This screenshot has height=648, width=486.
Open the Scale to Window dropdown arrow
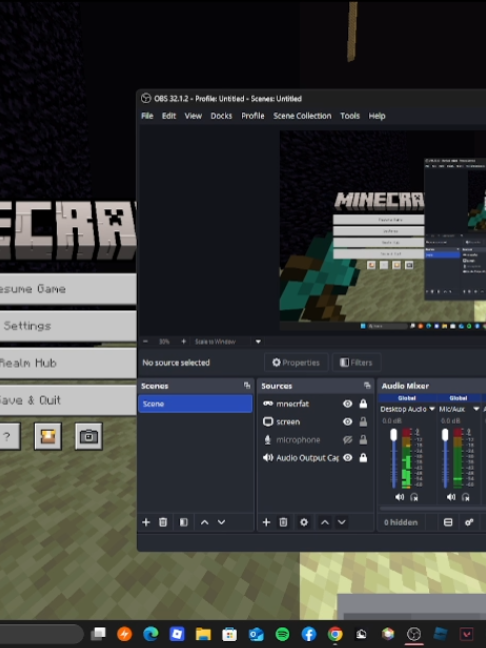point(258,342)
